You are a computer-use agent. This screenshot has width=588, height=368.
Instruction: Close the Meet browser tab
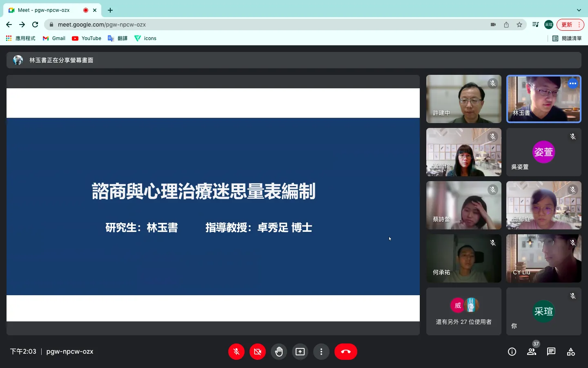coord(95,10)
